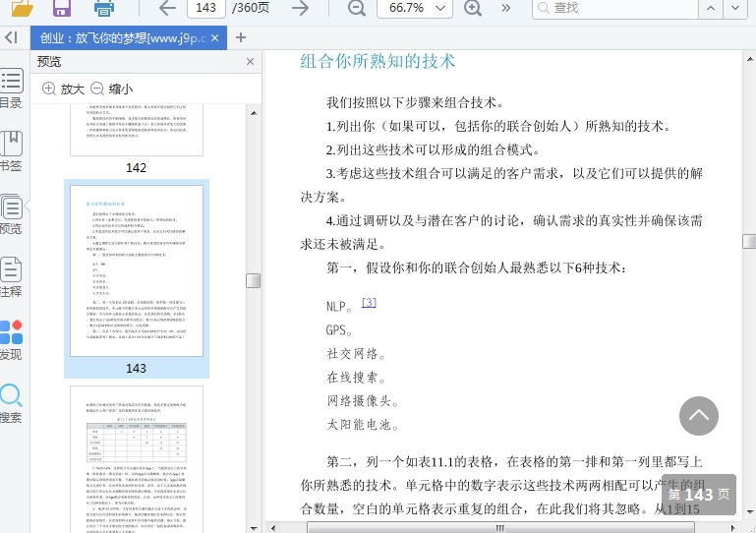
Task: Zoom out with the minus magnifier
Action: (x=357, y=7)
